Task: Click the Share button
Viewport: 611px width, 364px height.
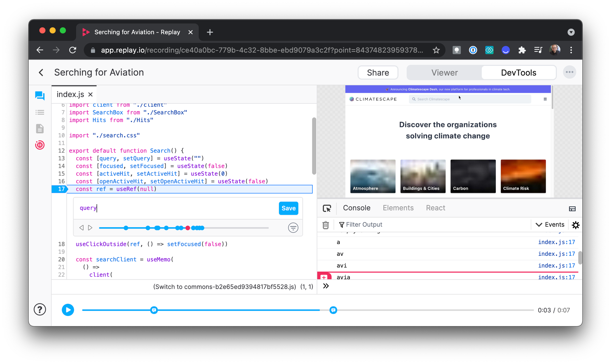Action: [x=378, y=72]
